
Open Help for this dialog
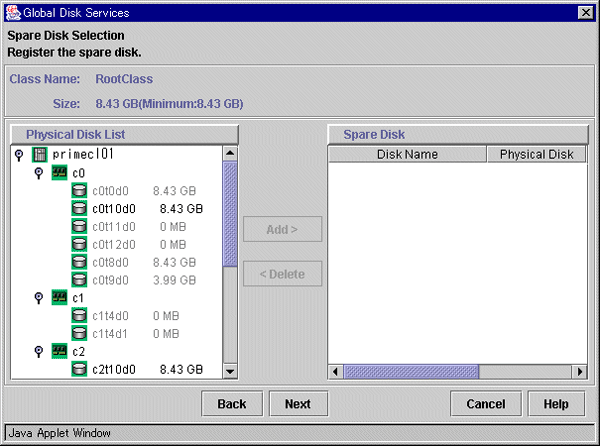coord(556,404)
